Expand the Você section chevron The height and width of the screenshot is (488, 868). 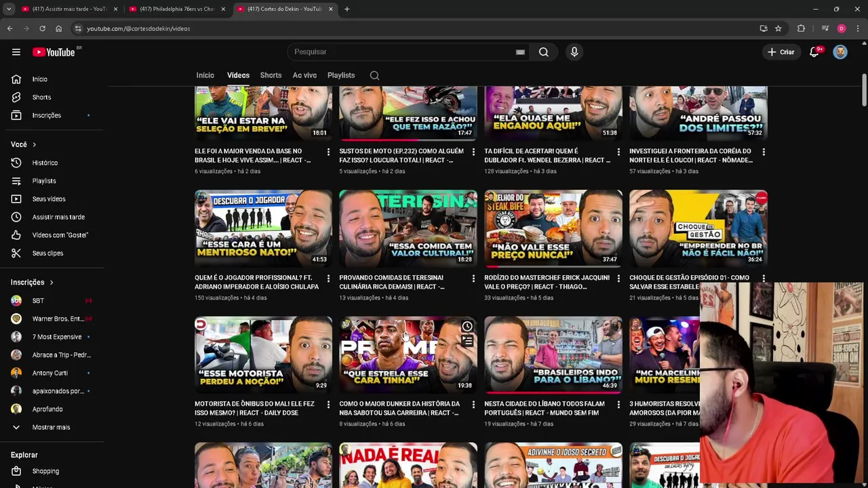[34, 144]
